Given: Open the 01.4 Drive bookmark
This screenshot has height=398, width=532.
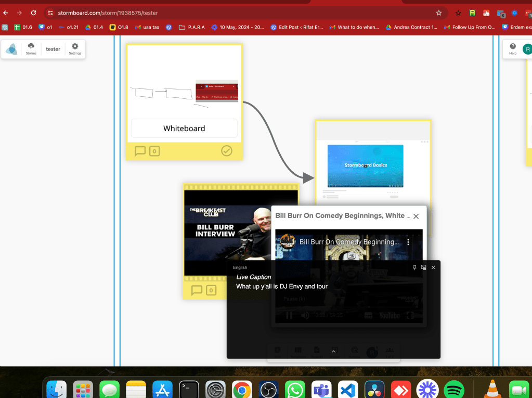Looking at the screenshot, I should (94, 27).
